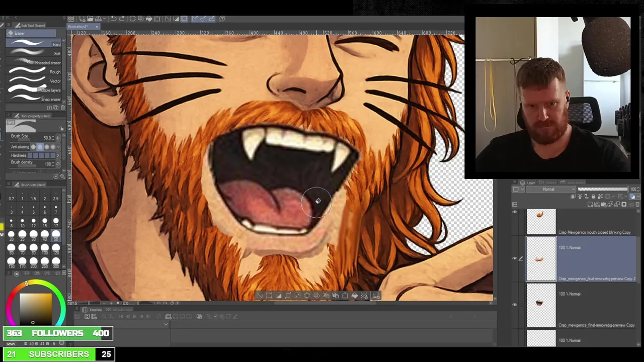Click the wrench Sub Tool Detail icon
The height and width of the screenshot is (362, 644).
pyautogui.click(x=62, y=176)
